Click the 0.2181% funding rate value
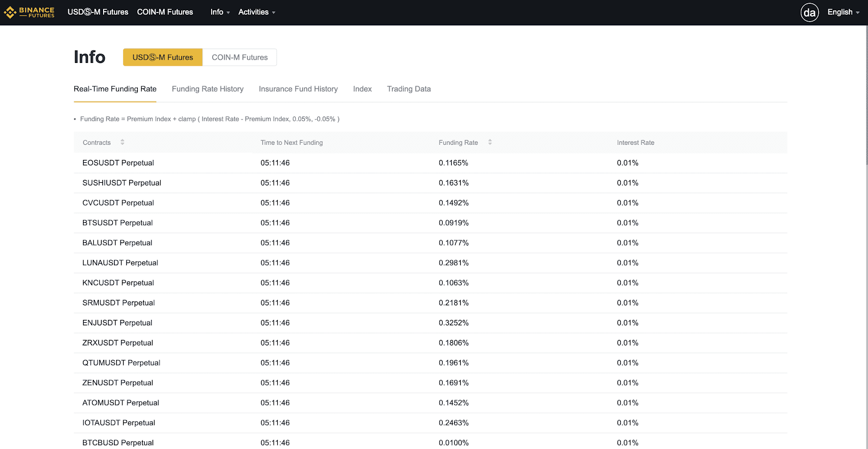Viewport: 868px width, 449px height. [x=454, y=303]
